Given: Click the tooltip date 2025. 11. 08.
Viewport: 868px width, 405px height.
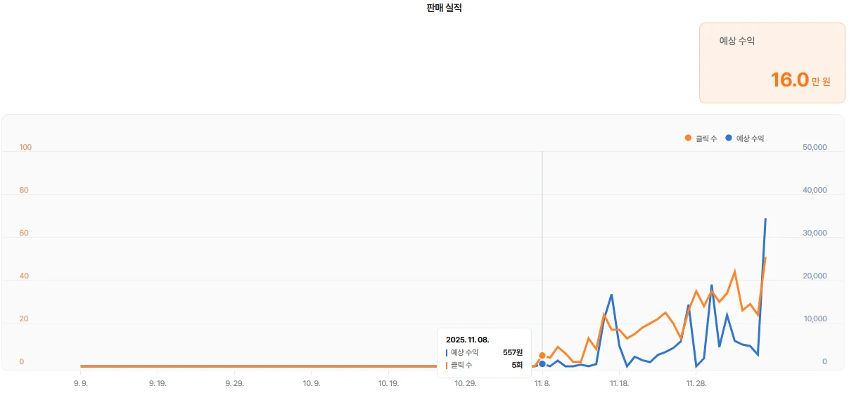Looking at the screenshot, I should point(467,340).
